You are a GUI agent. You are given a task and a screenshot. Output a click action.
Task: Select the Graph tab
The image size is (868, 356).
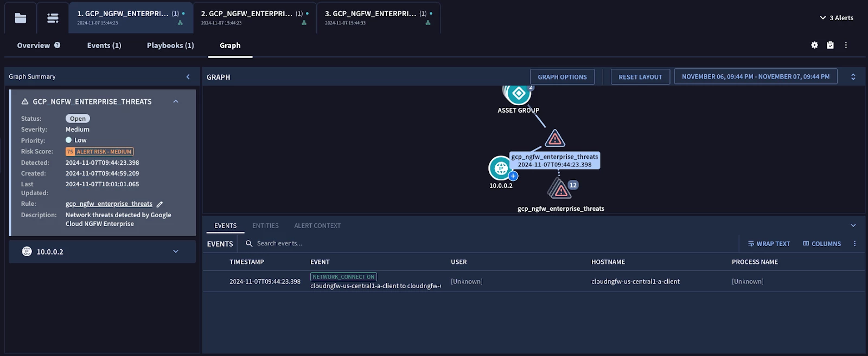point(230,46)
